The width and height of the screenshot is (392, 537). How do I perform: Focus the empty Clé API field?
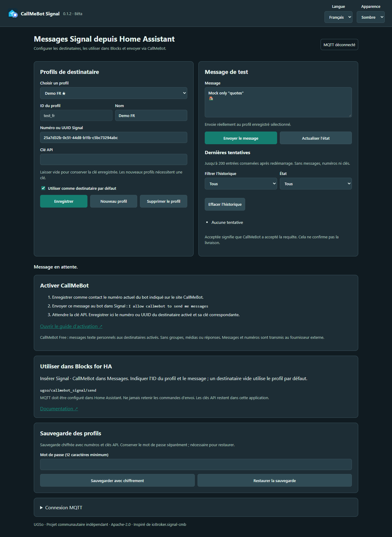pyautogui.click(x=114, y=160)
